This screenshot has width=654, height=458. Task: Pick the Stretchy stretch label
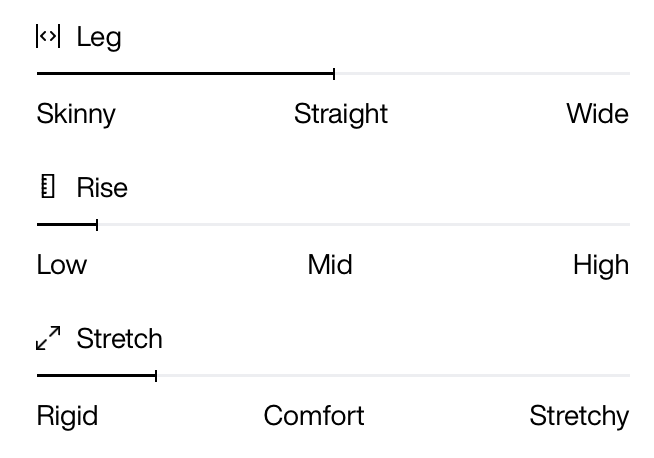[579, 416]
